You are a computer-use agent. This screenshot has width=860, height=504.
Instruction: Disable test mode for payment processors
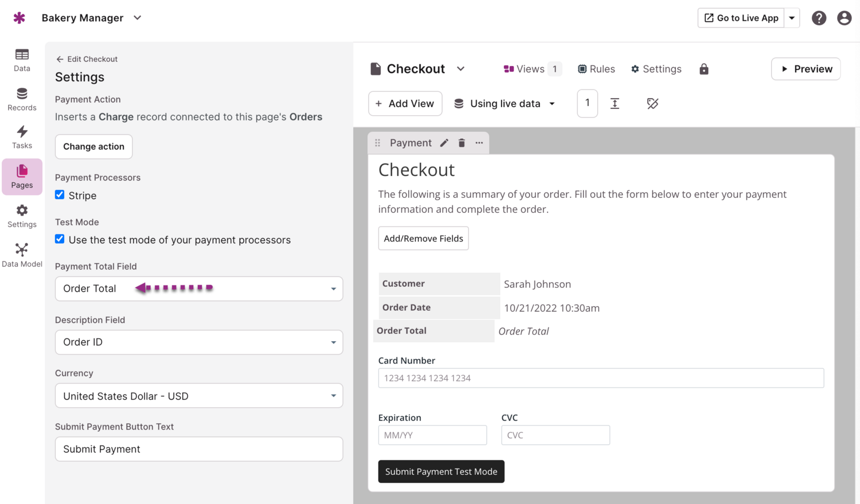[60, 239]
